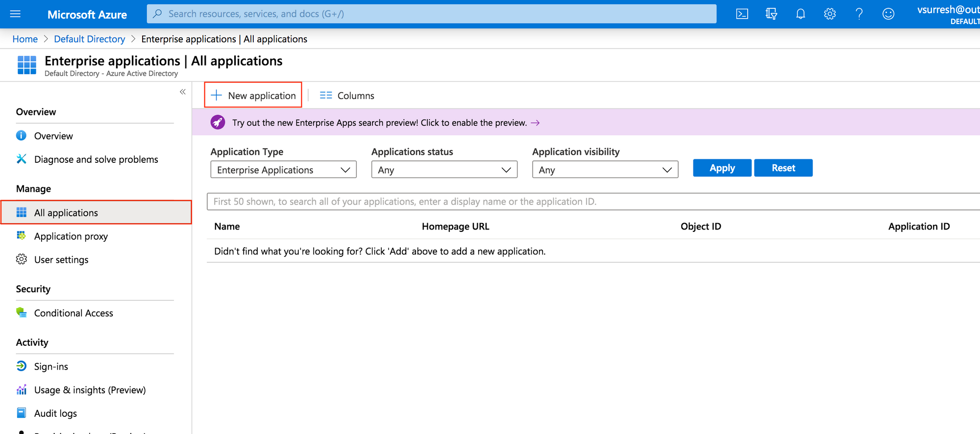This screenshot has height=434, width=980.
Task: Sort by Application ID column header
Action: (x=919, y=226)
